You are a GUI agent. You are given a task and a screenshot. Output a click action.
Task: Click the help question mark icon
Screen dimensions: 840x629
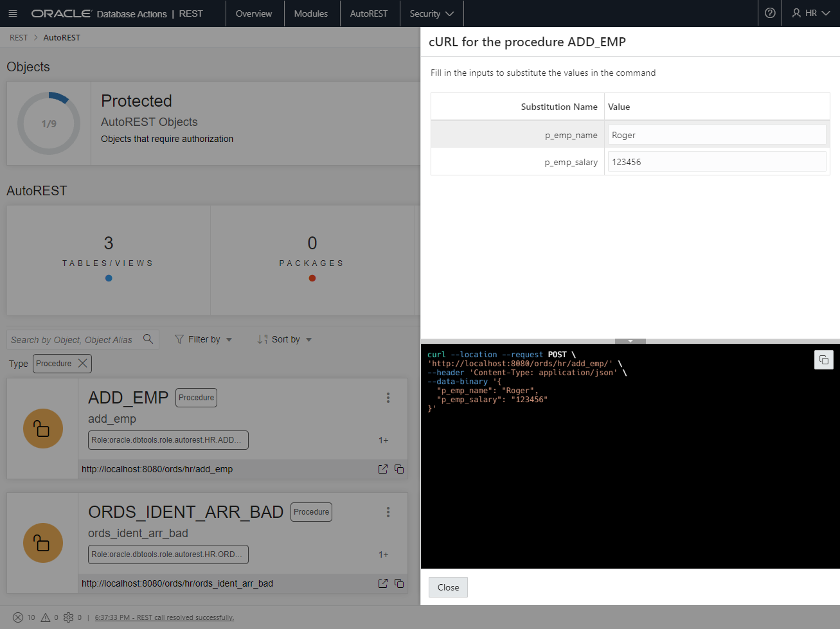pyautogui.click(x=770, y=13)
